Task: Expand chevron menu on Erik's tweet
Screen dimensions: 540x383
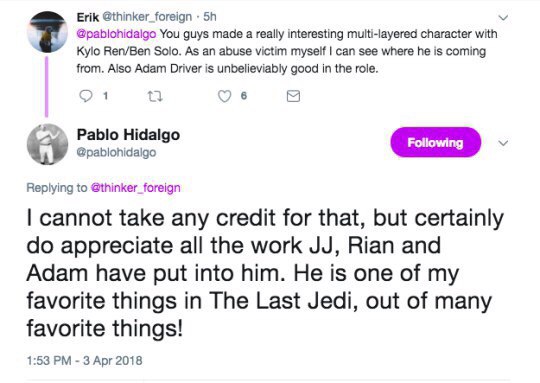Action: (x=503, y=17)
